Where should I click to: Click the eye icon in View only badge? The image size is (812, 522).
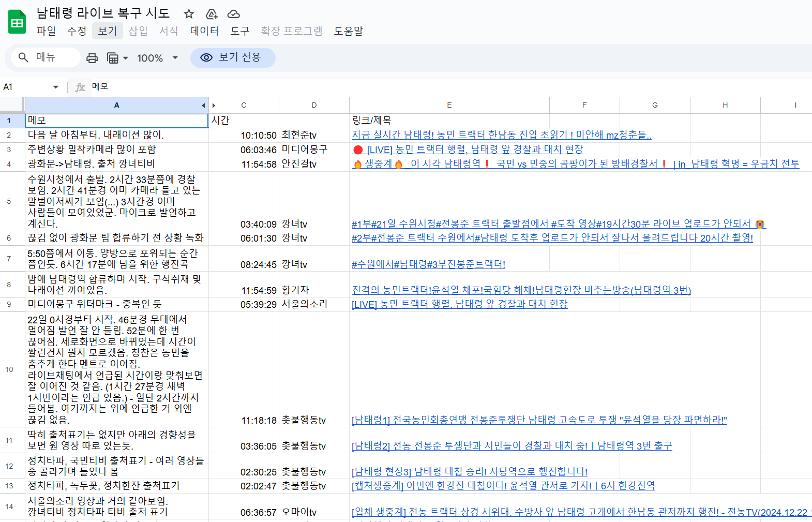tap(206, 57)
